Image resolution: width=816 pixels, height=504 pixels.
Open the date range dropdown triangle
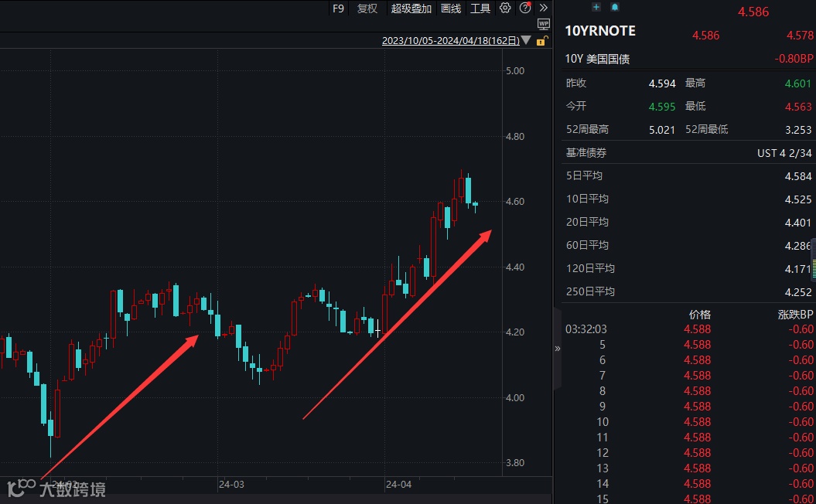pos(526,40)
